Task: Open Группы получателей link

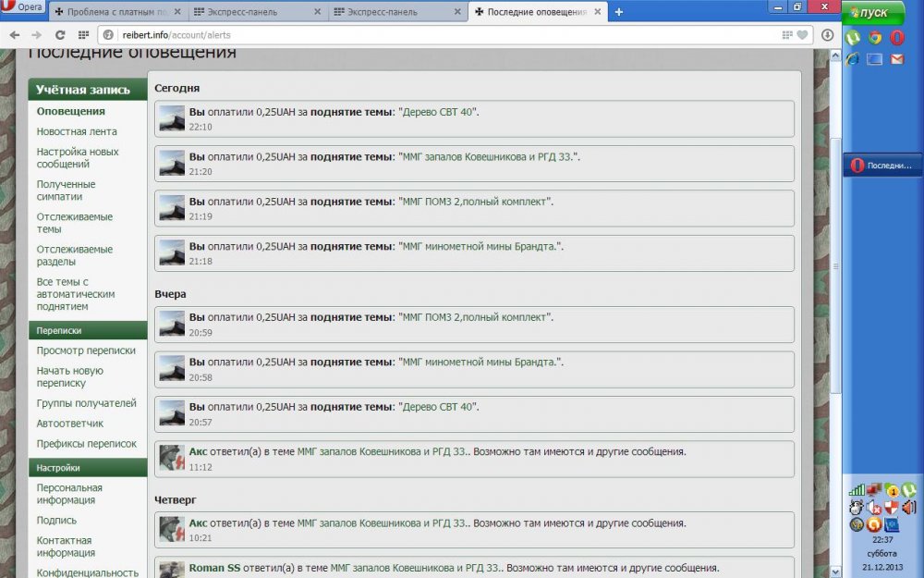Action: tap(86, 403)
